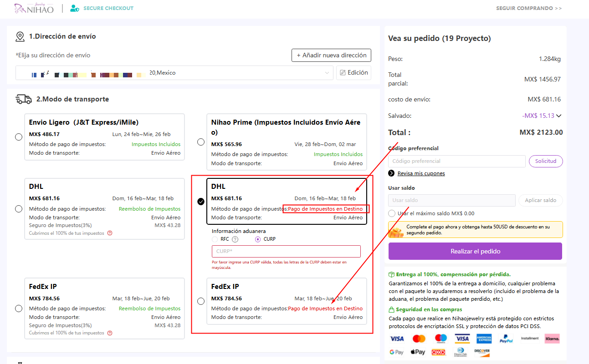Open the Seguir comprando link
This screenshot has height=364, width=589.
pos(529,8)
